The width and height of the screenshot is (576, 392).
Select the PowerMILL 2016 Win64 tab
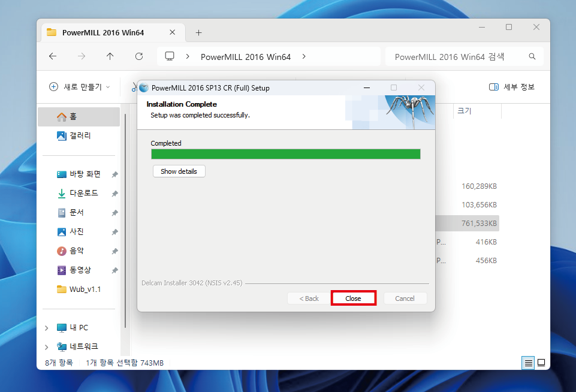(x=113, y=33)
